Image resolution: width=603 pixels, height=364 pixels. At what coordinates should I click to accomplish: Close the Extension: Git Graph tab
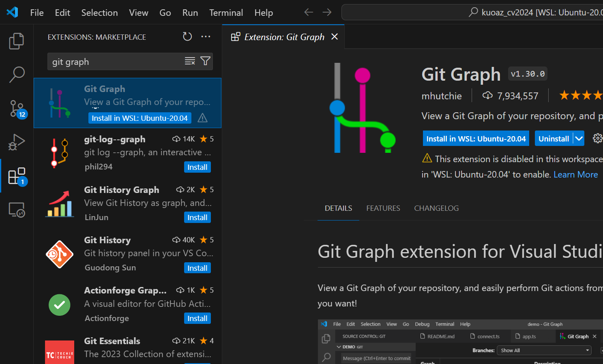click(x=335, y=37)
